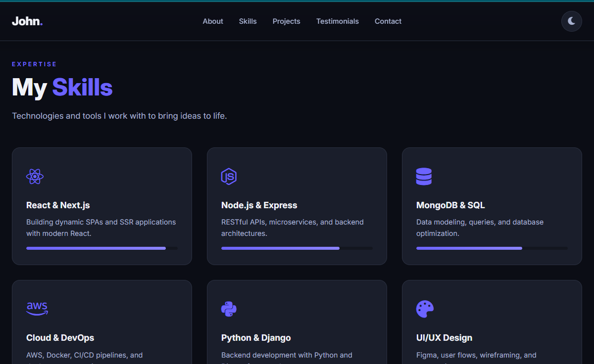The image size is (594, 364).
Task: Click the Node.js & Express progress bar
Action: tap(297, 248)
